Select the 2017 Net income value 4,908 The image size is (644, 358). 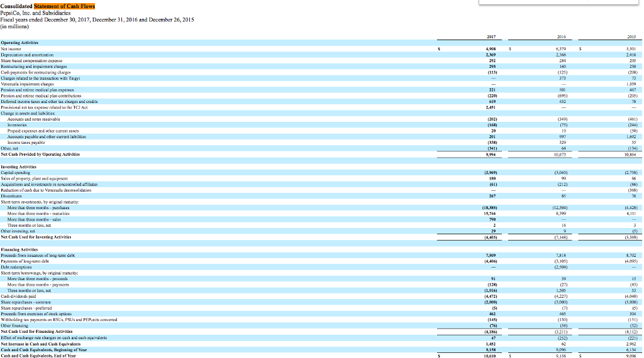491,49
